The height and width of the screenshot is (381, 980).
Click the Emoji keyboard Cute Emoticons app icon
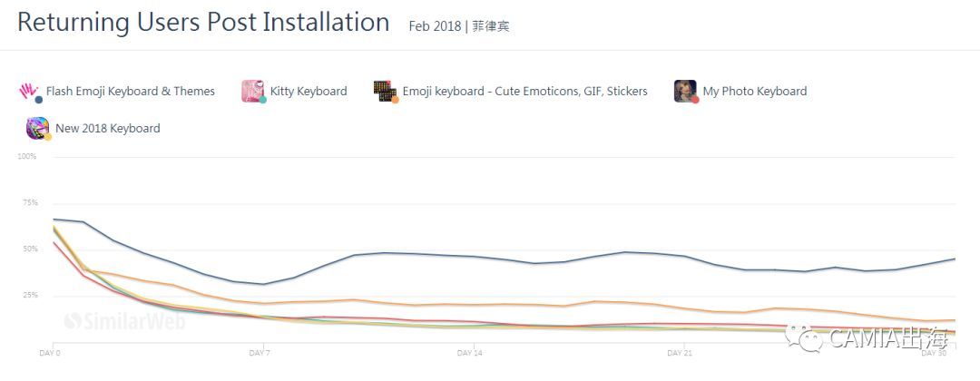[x=386, y=91]
